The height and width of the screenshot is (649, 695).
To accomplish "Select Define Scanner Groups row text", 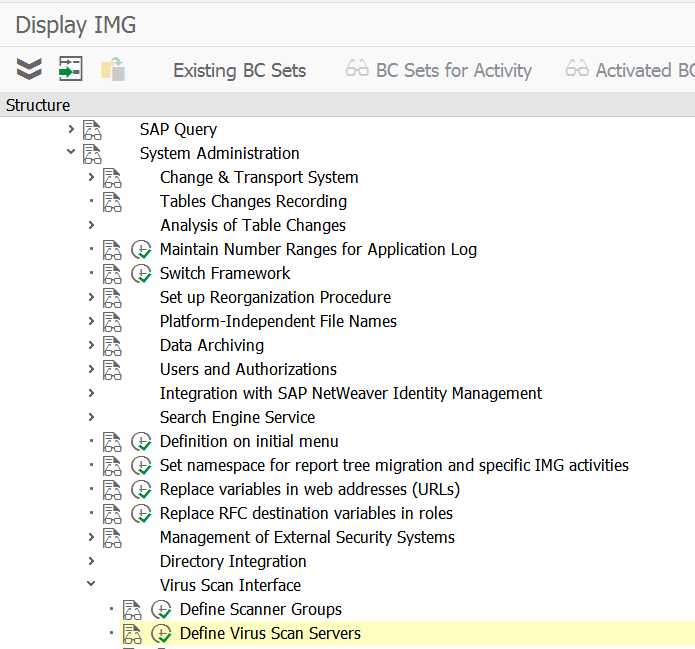I will (261, 609).
